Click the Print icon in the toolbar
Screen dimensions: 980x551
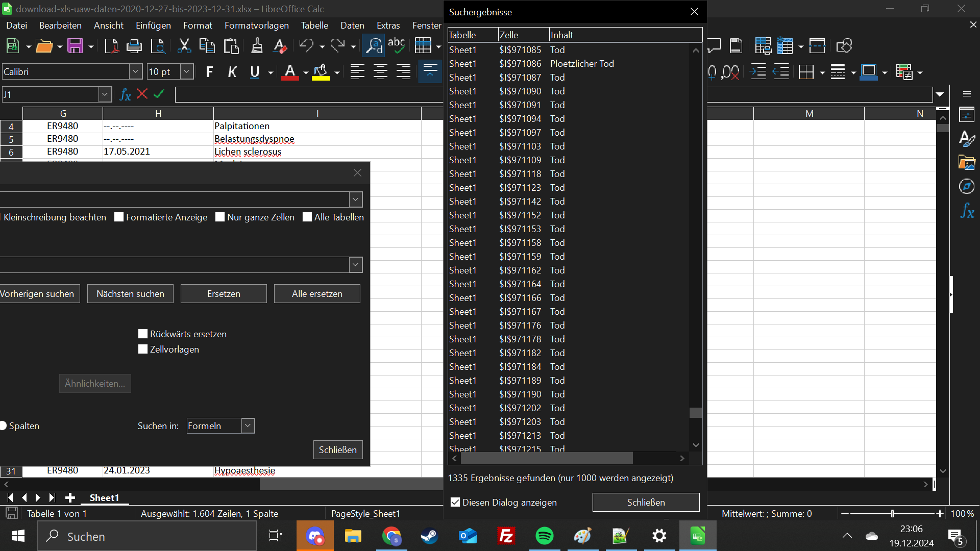point(134,46)
